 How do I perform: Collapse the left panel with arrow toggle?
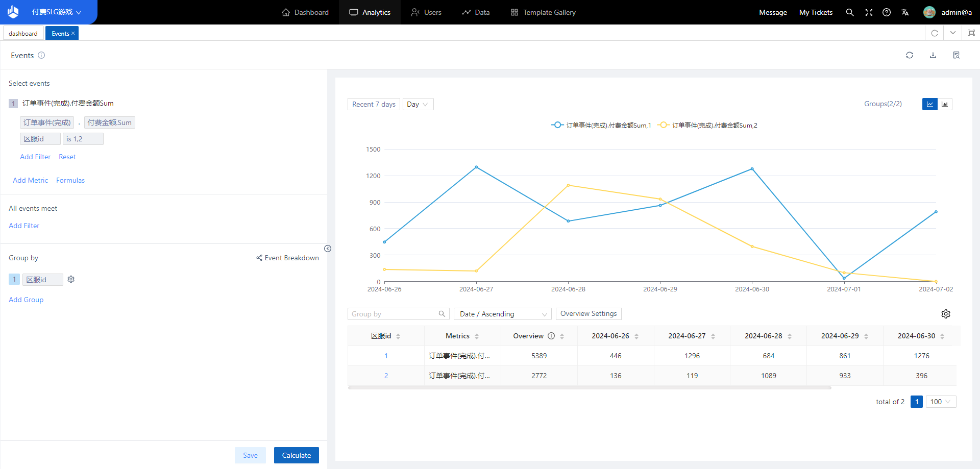click(328, 249)
